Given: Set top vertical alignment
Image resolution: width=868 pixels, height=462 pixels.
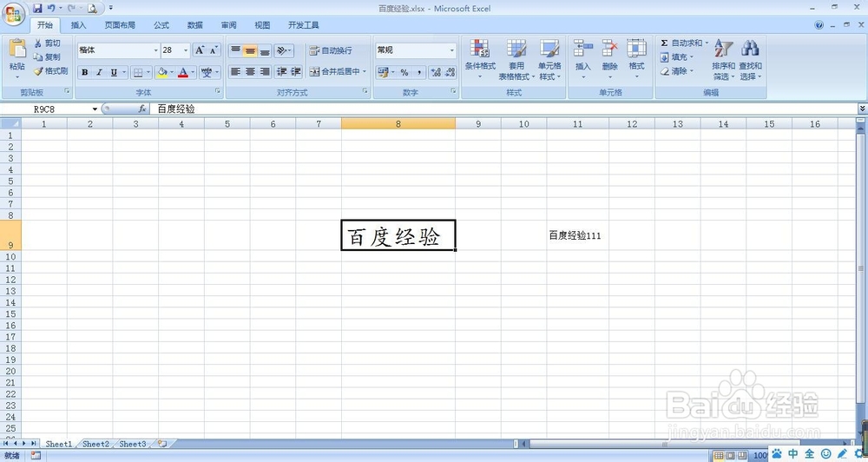Looking at the screenshot, I should coord(235,50).
